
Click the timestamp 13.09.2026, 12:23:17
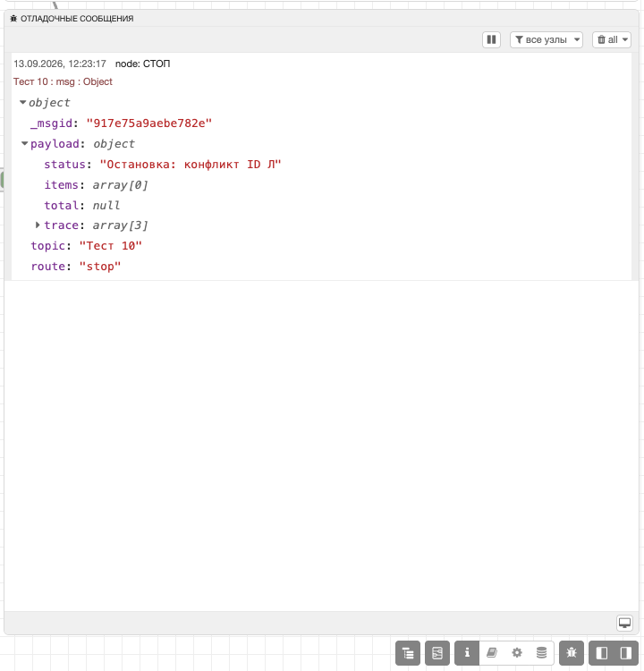[60, 64]
